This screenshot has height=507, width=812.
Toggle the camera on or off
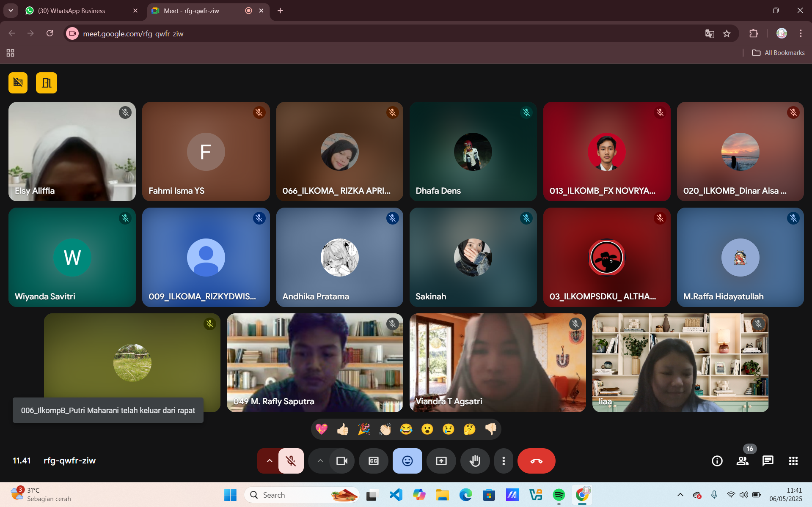341,461
